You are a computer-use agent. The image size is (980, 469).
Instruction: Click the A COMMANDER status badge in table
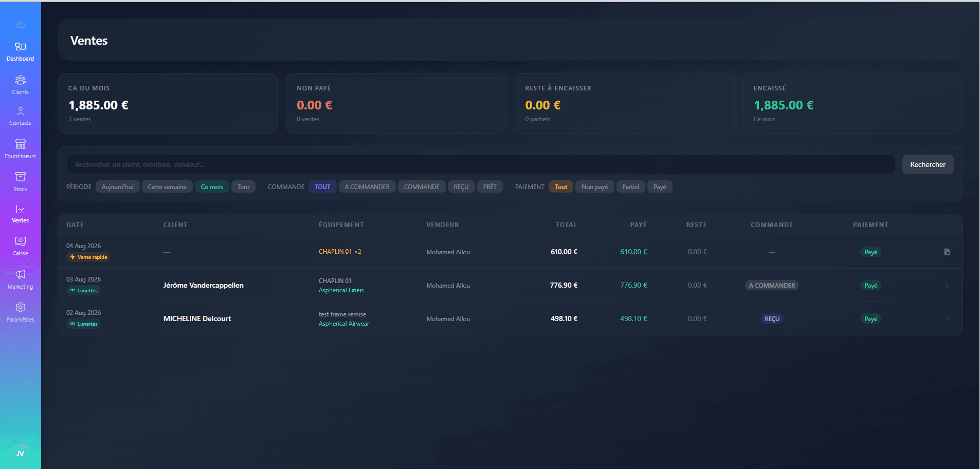point(772,285)
